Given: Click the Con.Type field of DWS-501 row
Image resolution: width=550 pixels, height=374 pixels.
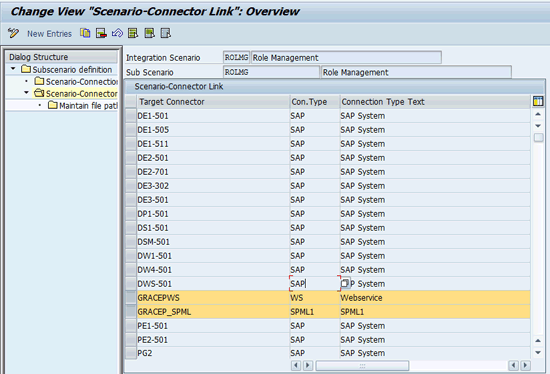Looking at the screenshot, I should [315, 283].
